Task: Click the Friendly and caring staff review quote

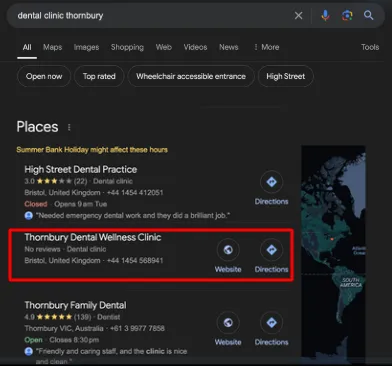Action: 111,356
